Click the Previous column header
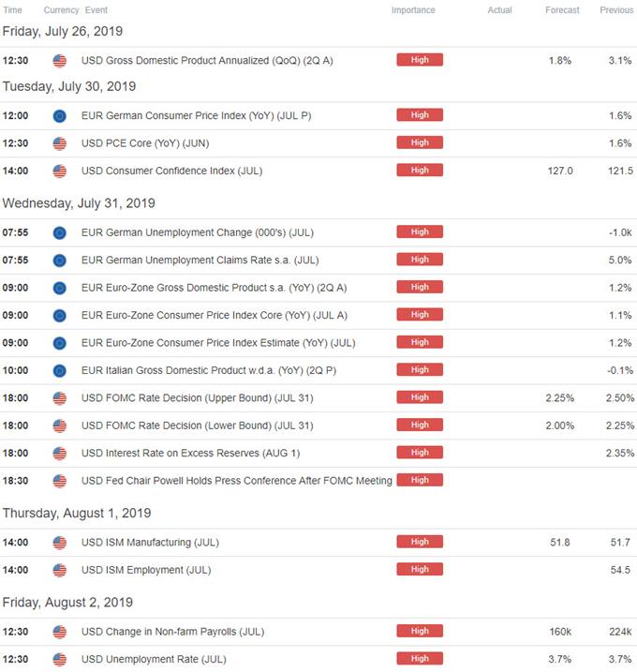 (616, 10)
